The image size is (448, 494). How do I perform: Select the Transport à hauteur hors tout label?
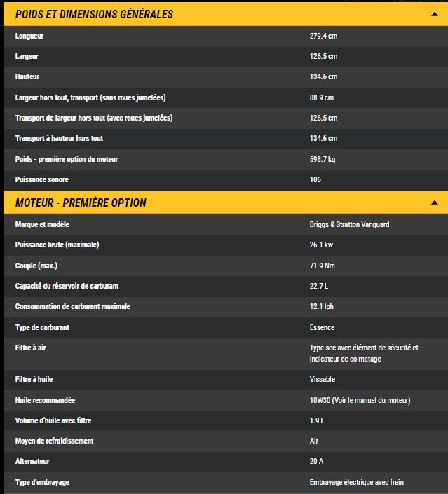click(x=59, y=139)
